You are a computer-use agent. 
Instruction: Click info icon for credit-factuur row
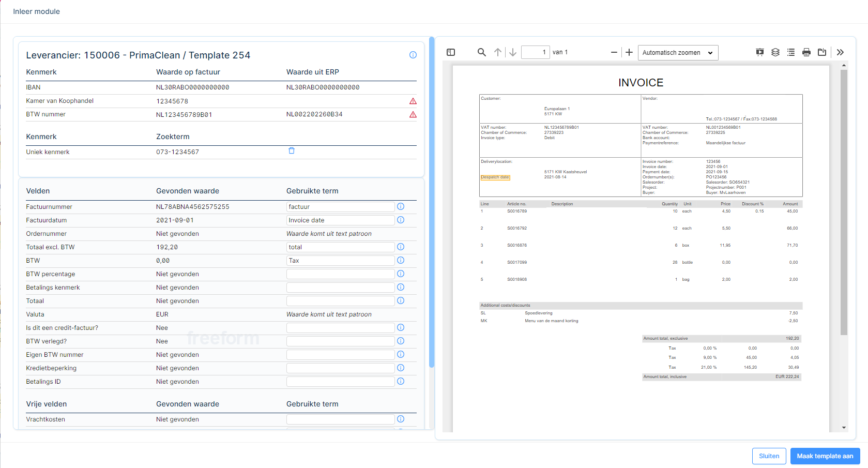pos(401,327)
